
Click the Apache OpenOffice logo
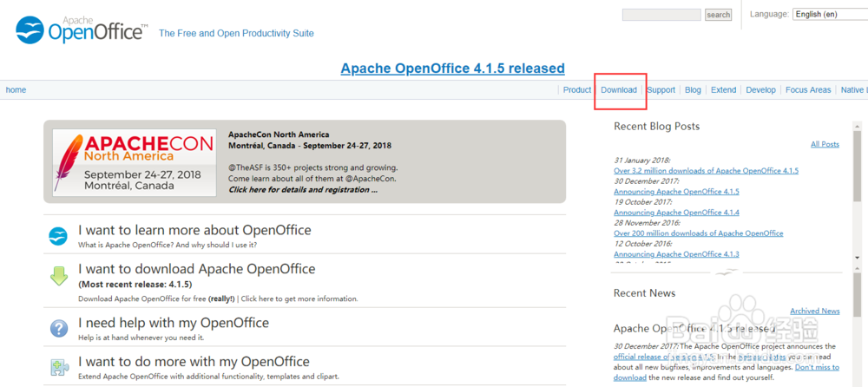[82, 30]
